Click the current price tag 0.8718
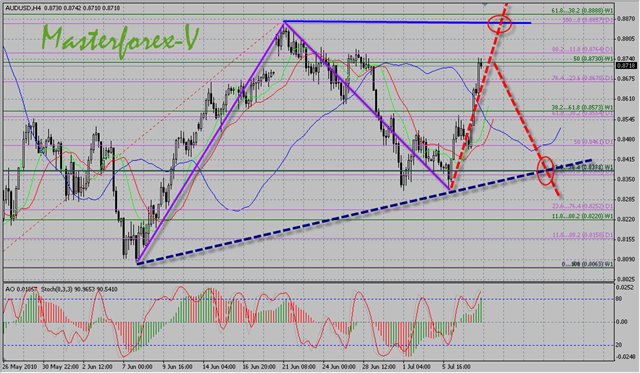640x373 pixels. (x=626, y=65)
